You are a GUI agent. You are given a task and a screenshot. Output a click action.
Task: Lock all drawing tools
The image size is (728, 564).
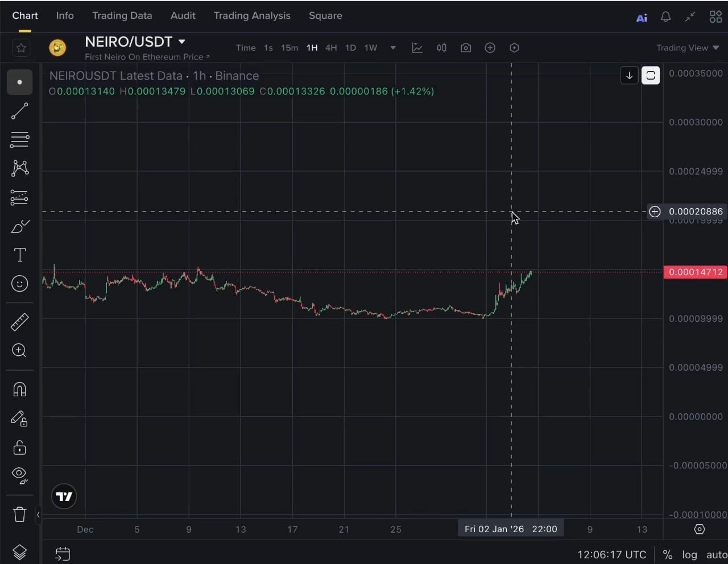pos(19,447)
